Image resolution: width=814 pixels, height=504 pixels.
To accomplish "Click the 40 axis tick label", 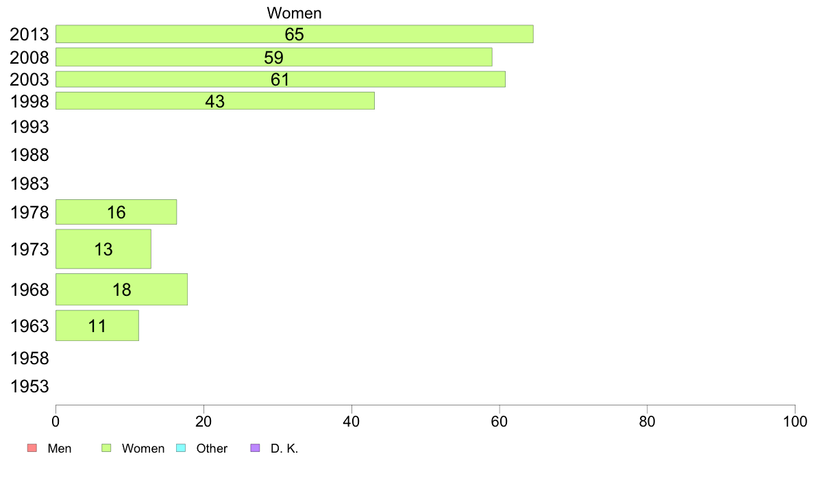I will click(351, 421).
